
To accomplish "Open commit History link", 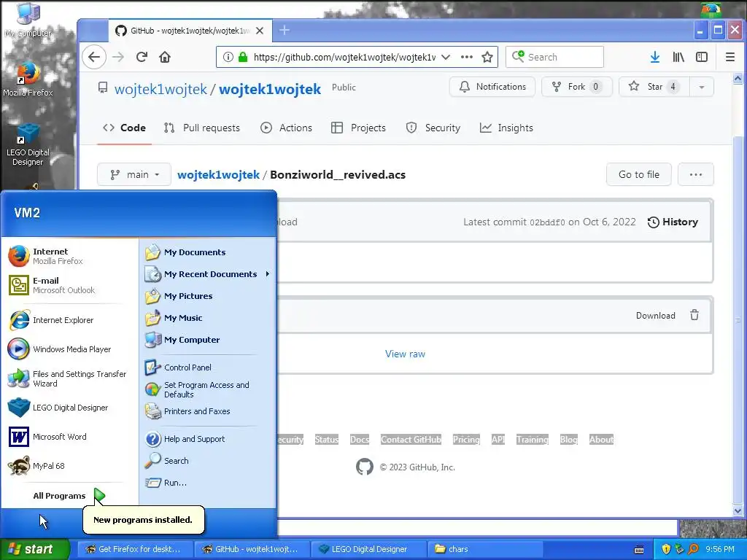I will [x=673, y=222].
